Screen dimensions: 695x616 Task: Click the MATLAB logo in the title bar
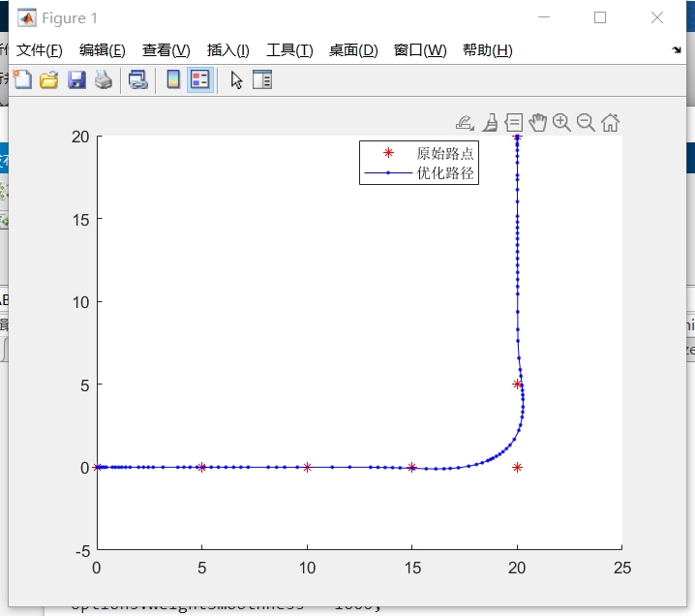26,18
